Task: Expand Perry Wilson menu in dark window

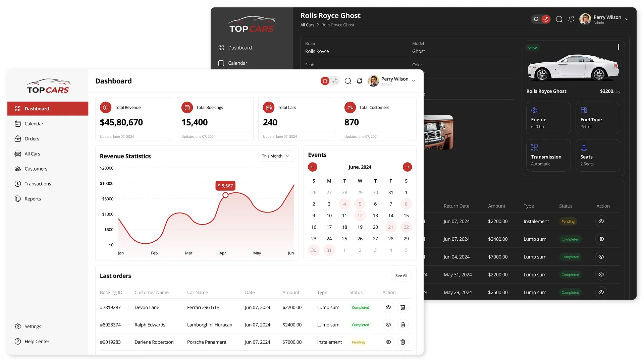Action: pos(627,19)
